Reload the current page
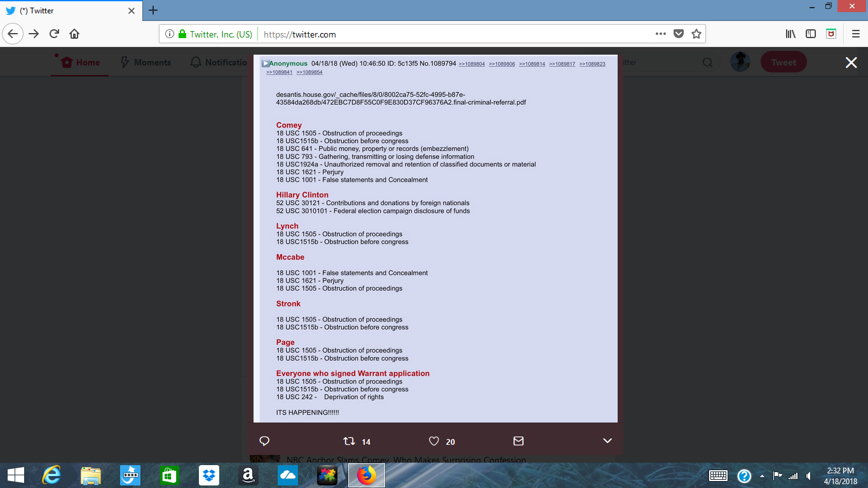The height and width of the screenshot is (488, 868). (x=54, y=34)
